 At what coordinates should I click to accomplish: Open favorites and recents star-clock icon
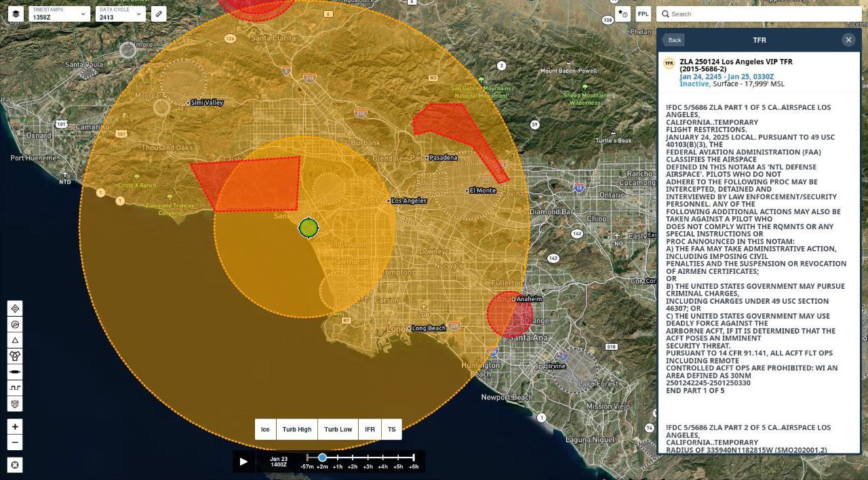click(x=623, y=14)
